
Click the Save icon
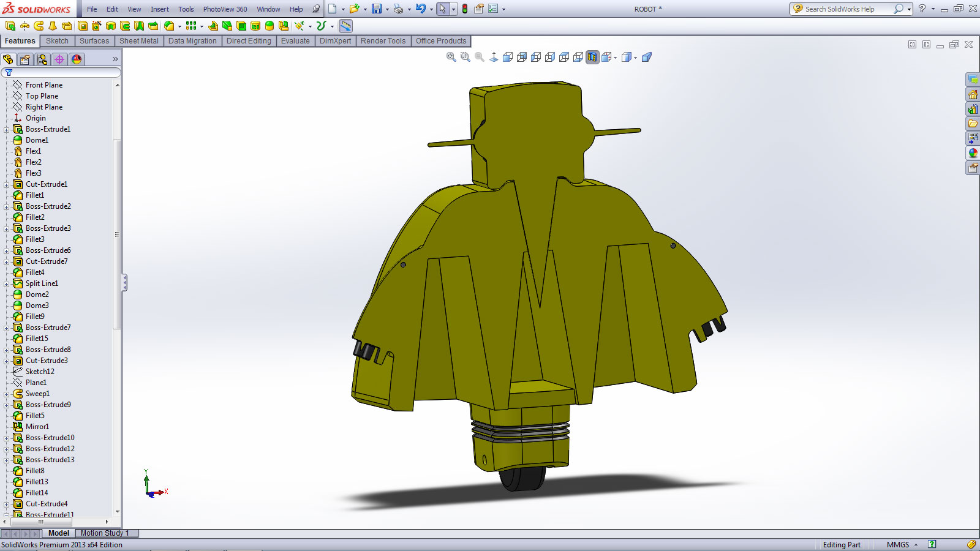pos(377,9)
